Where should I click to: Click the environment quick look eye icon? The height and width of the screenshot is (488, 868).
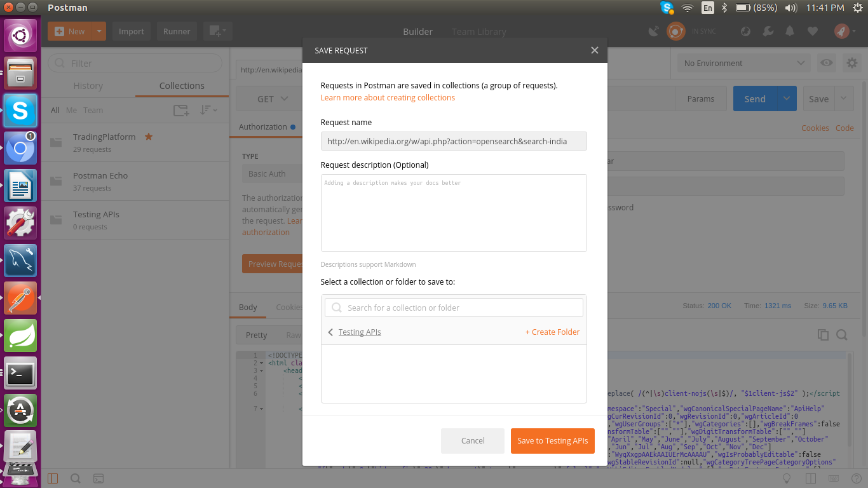pos(826,63)
